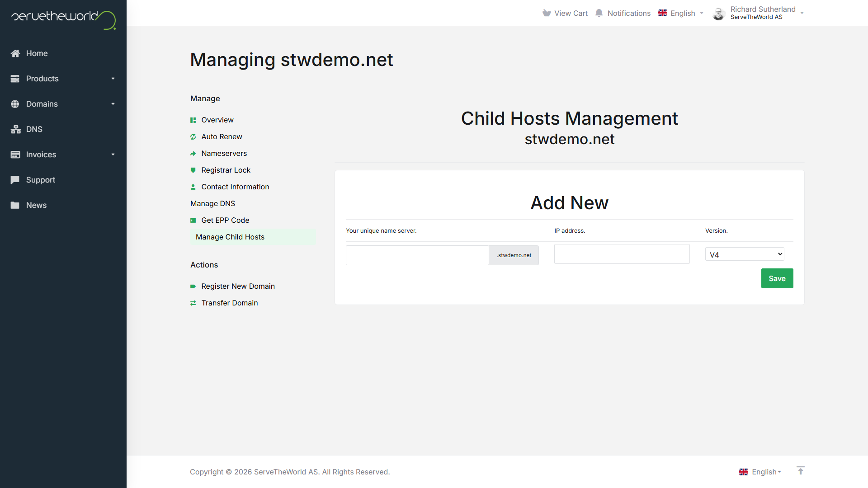Open the Nameservers link
Viewport: 868px width, 488px height.
pyautogui.click(x=224, y=154)
